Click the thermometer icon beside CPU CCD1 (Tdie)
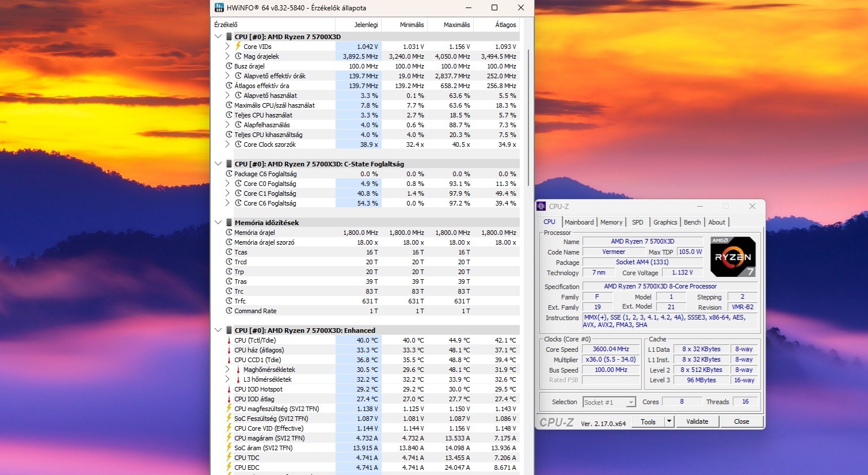This screenshot has height=475, width=868. point(229,360)
